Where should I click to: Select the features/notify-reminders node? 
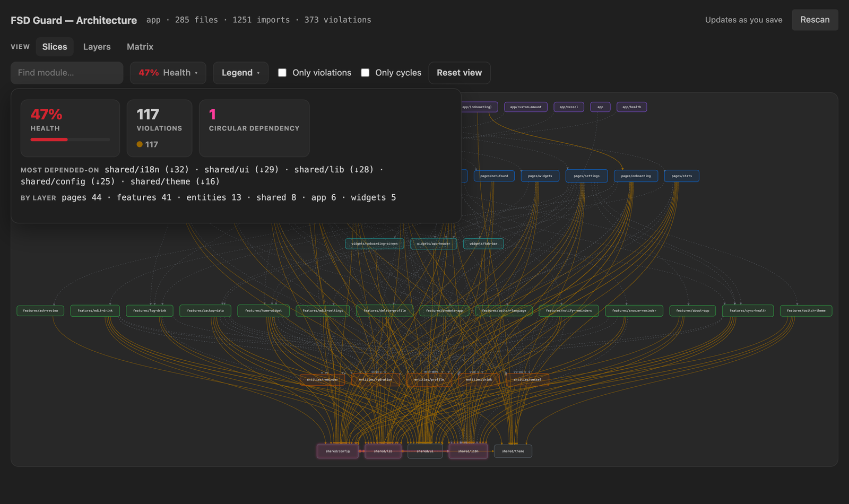click(x=569, y=311)
